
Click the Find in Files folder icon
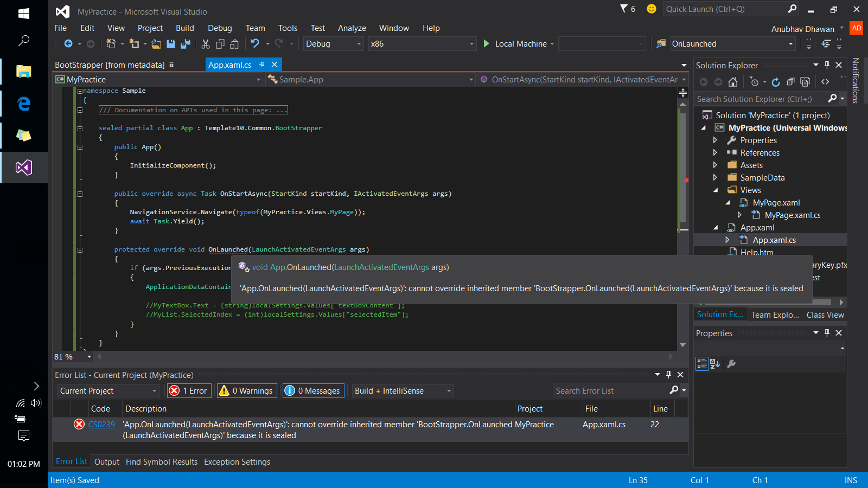pos(661,44)
